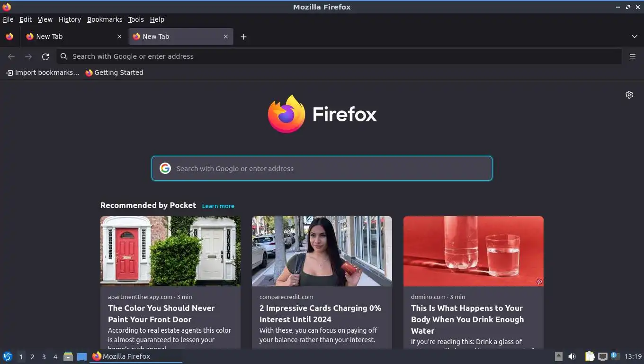Click the large Firefox logo
This screenshot has width=644, height=364.
coord(322,114)
